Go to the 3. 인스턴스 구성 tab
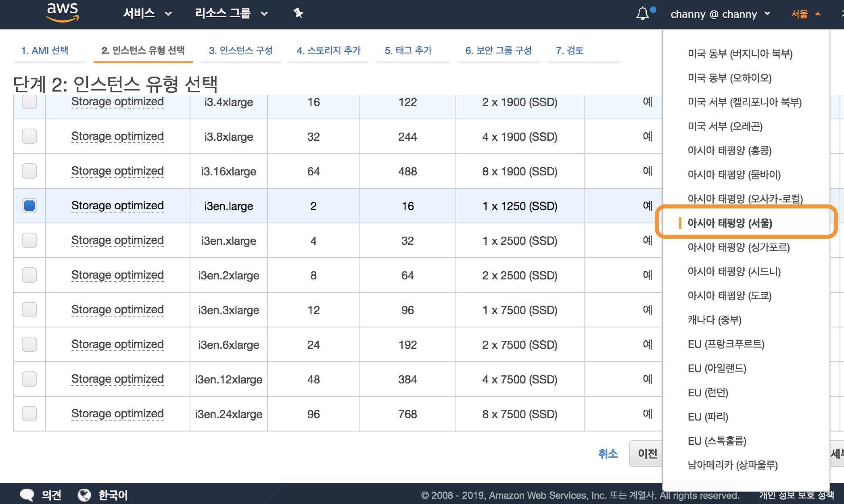Image resolution: width=844 pixels, height=504 pixels. (x=240, y=50)
